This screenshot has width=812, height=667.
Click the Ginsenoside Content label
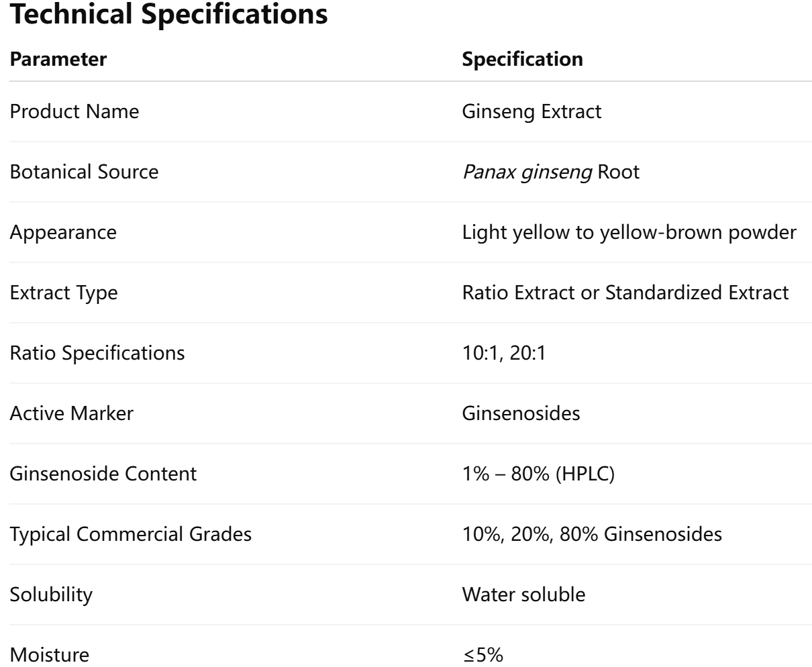click(103, 474)
